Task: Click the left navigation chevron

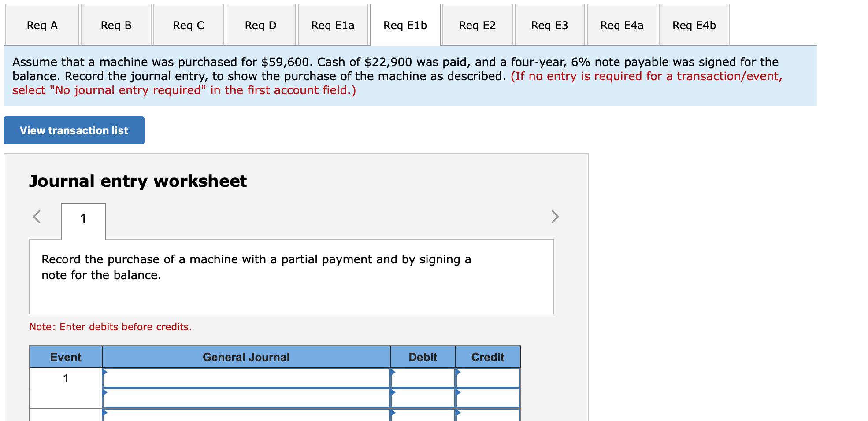Action: pyautogui.click(x=37, y=217)
